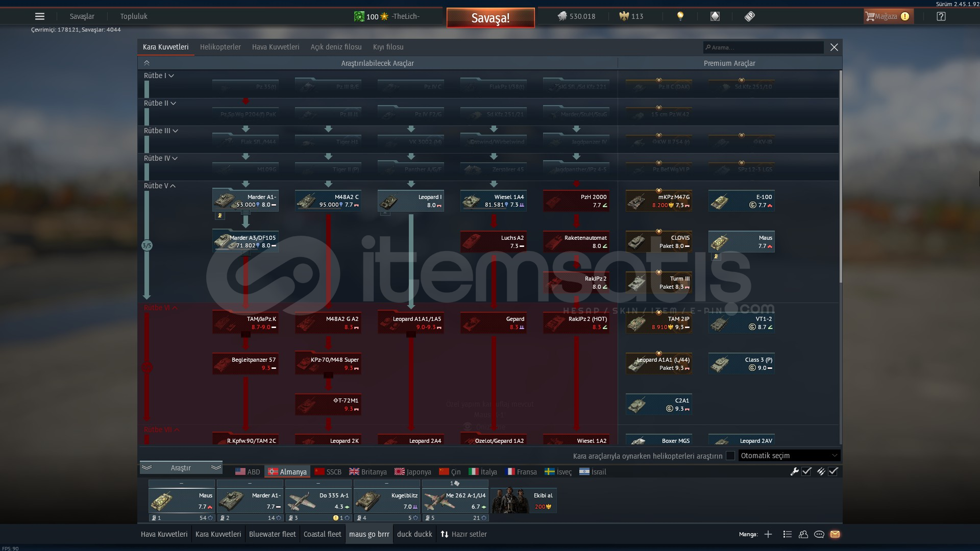The height and width of the screenshot is (551, 980).
Task: Click crew slot 3 warning exclamation icon
Action: [x=335, y=518]
